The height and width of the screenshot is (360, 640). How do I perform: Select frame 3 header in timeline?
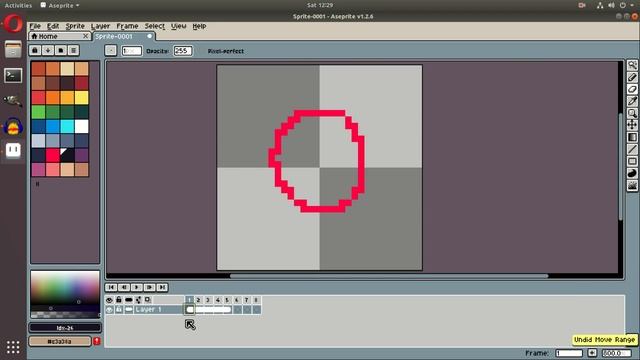tap(208, 300)
